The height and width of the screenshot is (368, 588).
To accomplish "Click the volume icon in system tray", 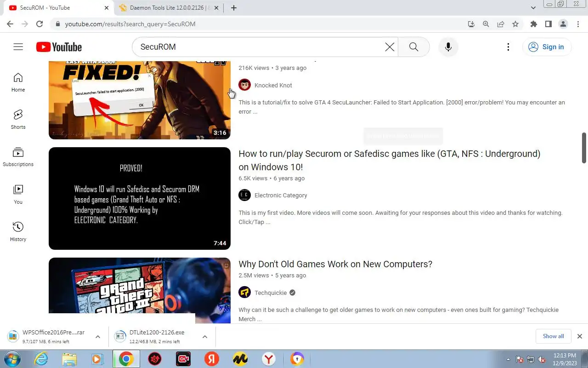I will 542,359.
